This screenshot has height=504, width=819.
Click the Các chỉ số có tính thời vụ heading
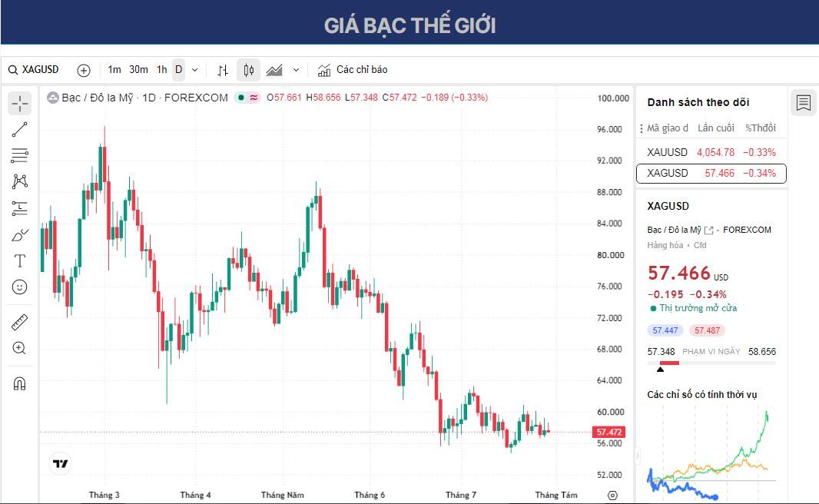701,395
